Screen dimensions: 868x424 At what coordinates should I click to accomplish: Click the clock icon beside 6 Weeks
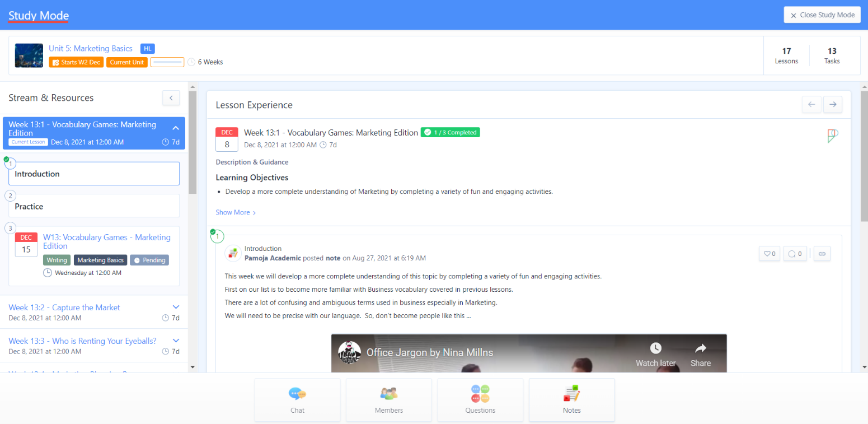click(x=191, y=62)
